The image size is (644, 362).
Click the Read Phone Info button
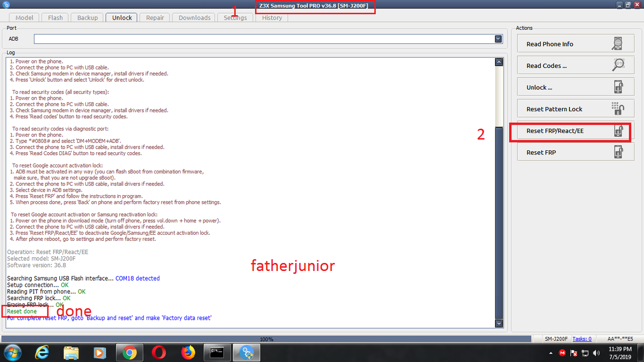click(576, 44)
